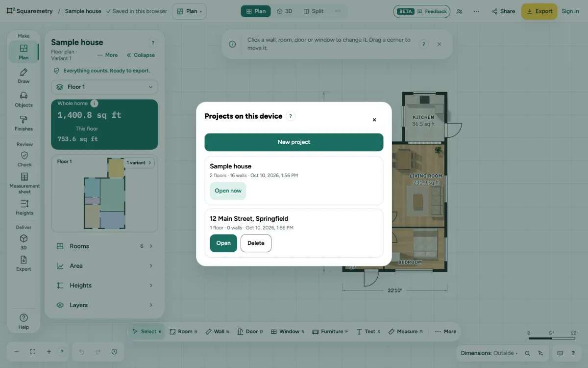Viewport: 588px width, 368px height.
Task: Click the undo arrow icon
Action: click(82, 352)
